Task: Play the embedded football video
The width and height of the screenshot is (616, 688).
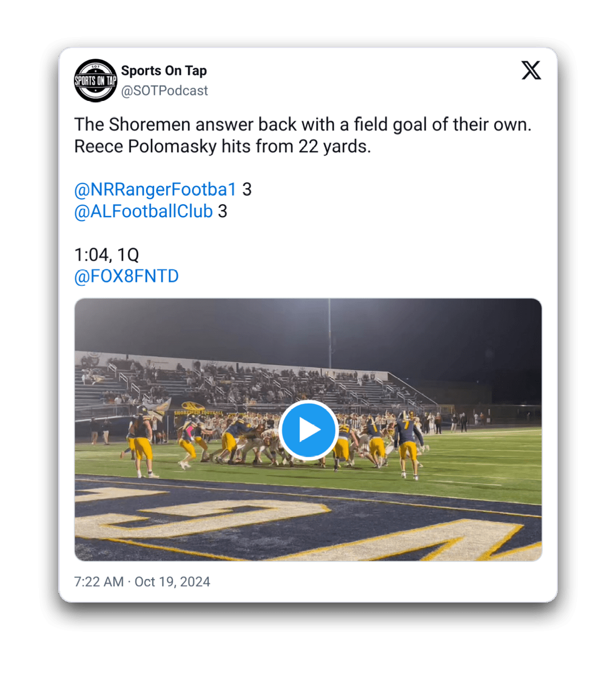Action: [308, 429]
